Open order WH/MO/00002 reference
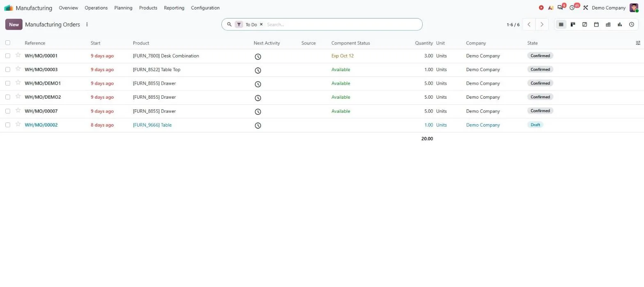Viewport: 644px width, 287px height. (x=41, y=125)
